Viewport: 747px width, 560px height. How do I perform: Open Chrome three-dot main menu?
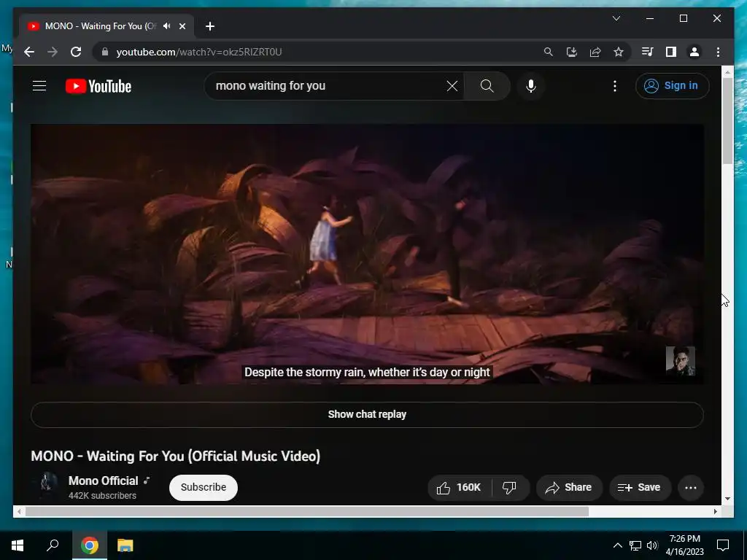pos(718,52)
